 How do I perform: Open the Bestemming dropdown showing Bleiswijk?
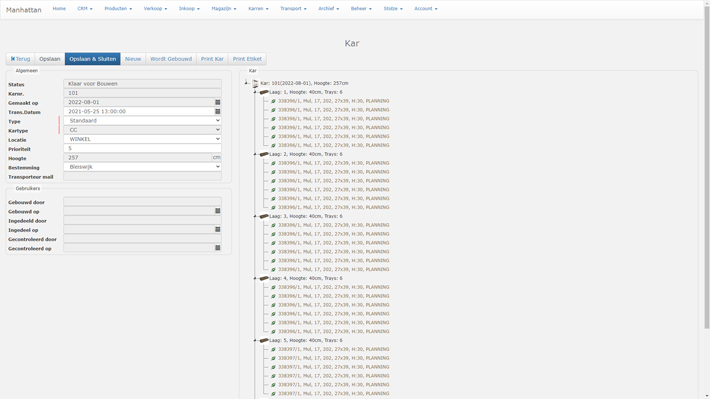[x=142, y=167]
